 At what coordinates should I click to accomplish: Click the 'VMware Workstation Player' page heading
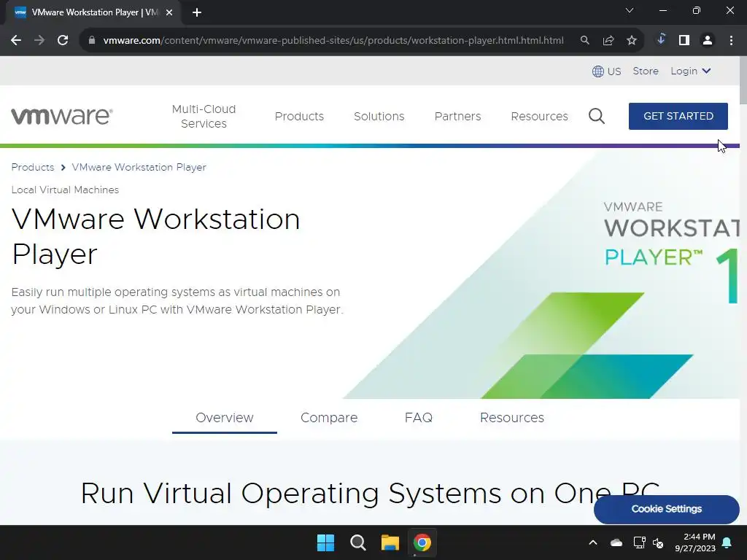click(x=156, y=237)
